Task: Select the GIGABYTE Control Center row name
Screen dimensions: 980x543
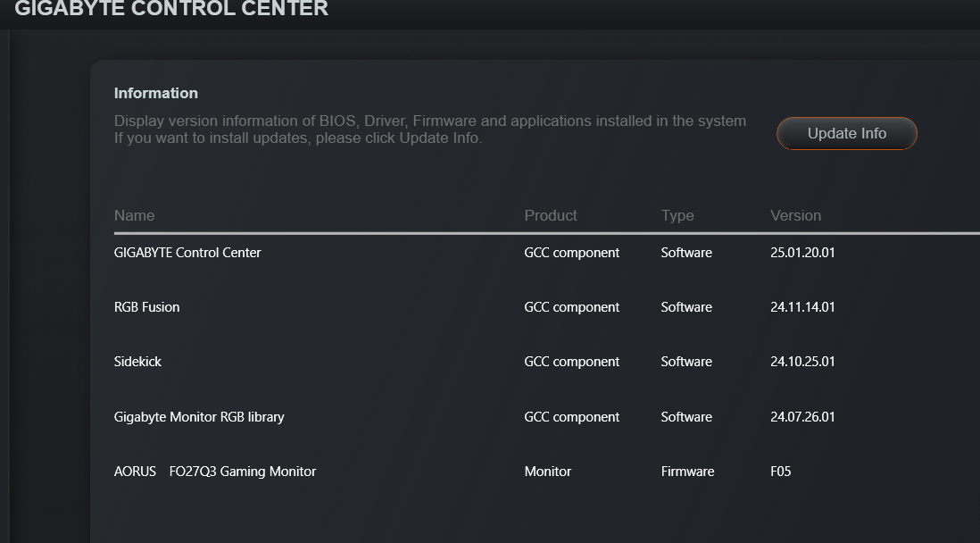Action: pos(187,253)
